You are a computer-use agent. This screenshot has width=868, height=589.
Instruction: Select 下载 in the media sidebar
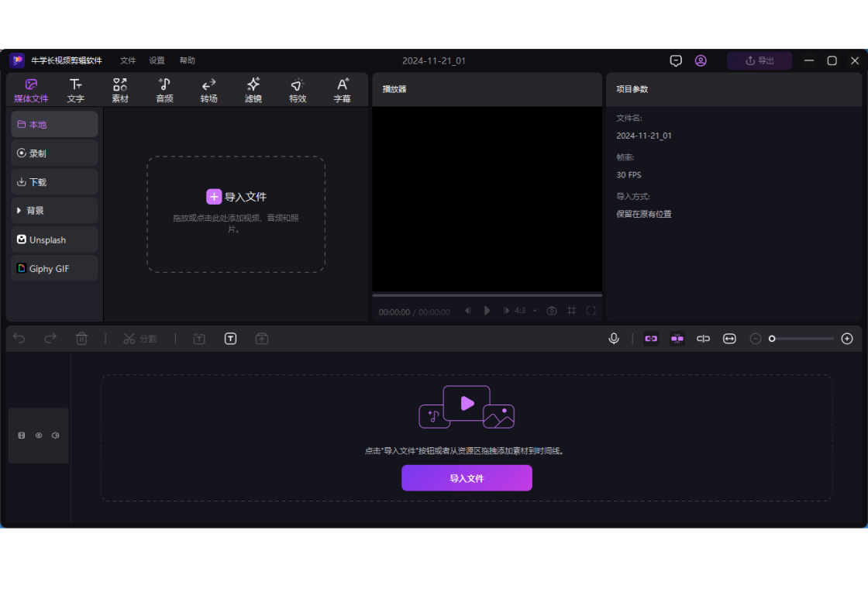tap(54, 182)
